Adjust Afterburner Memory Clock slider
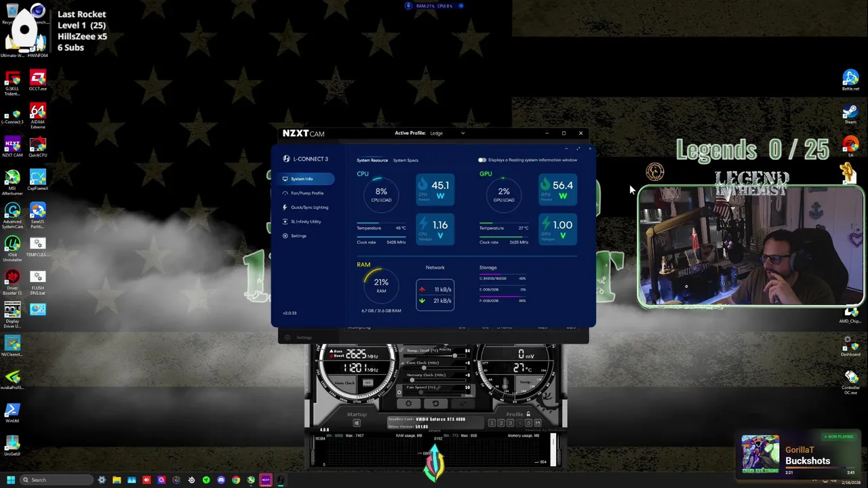Screen dimensions: 868x488 tap(433, 380)
